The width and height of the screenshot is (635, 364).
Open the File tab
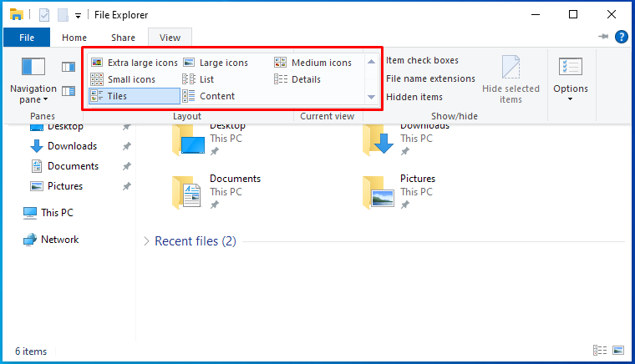tap(27, 38)
